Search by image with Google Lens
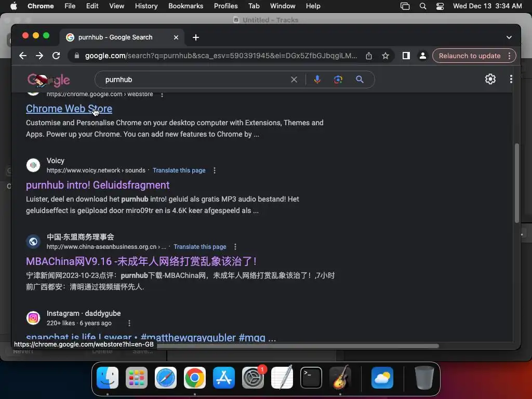This screenshot has width=532, height=399. pyautogui.click(x=338, y=79)
